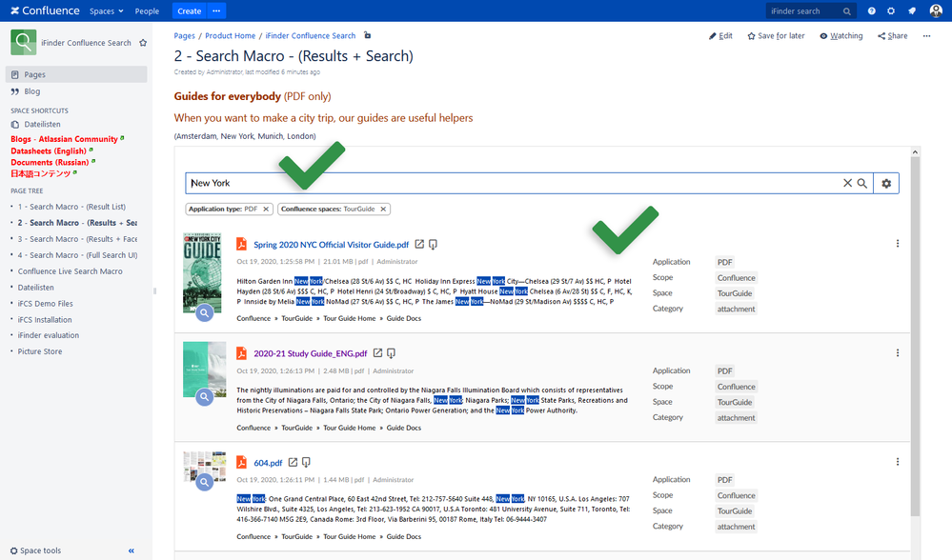Open notifications via the bell icon

[x=911, y=10]
